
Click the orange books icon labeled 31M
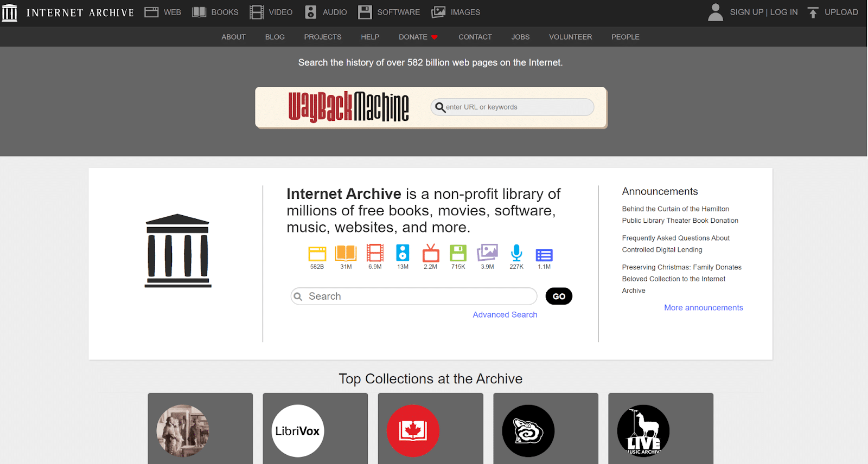click(x=346, y=253)
